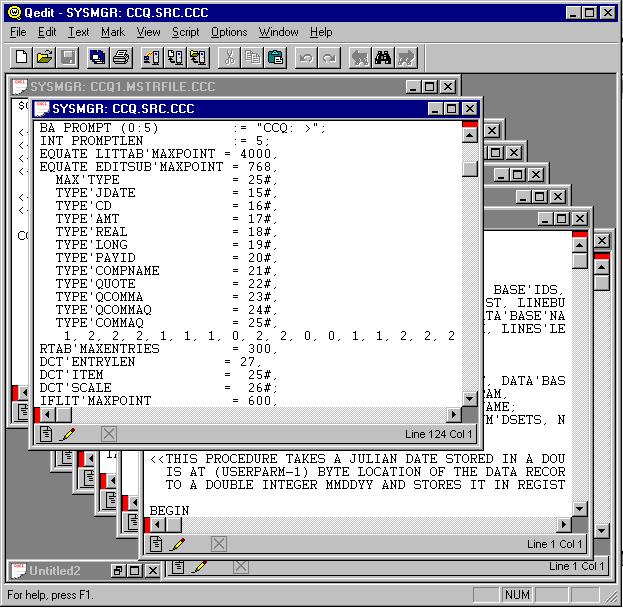Click scroll up arrow in CCQ.SRC.CCC window
The height and width of the screenshot is (608, 623).
[x=470, y=135]
